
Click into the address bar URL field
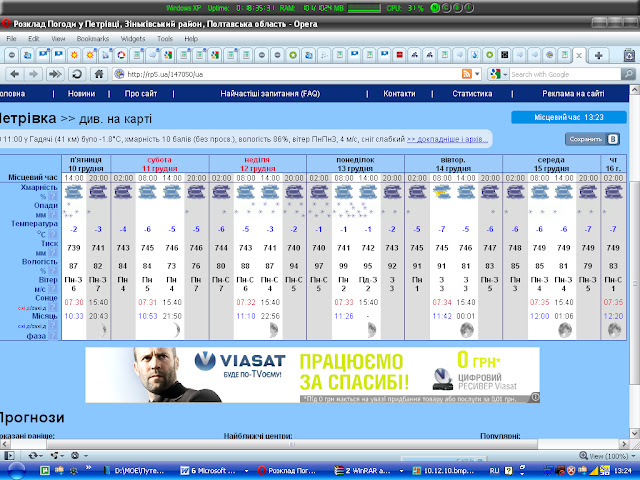coord(292,74)
